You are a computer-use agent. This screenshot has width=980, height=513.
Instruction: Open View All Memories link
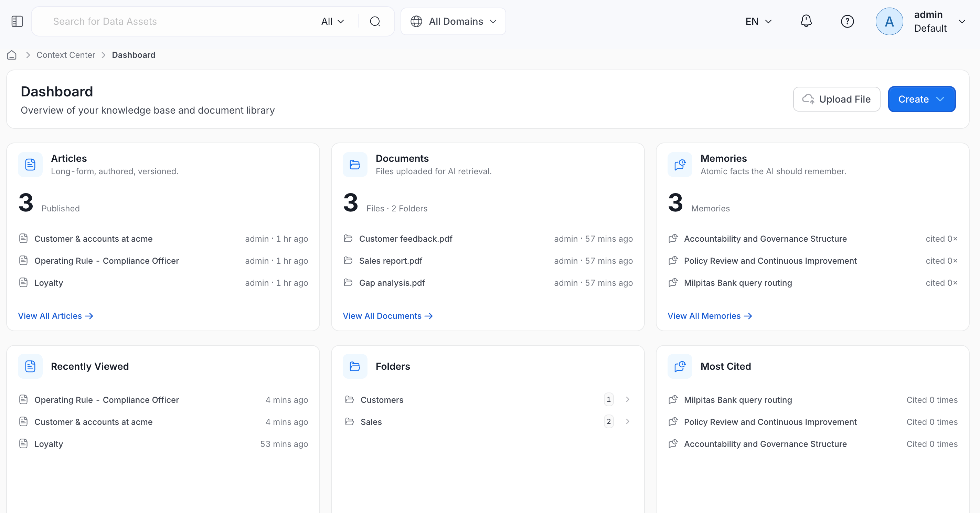tap(710, 316)
